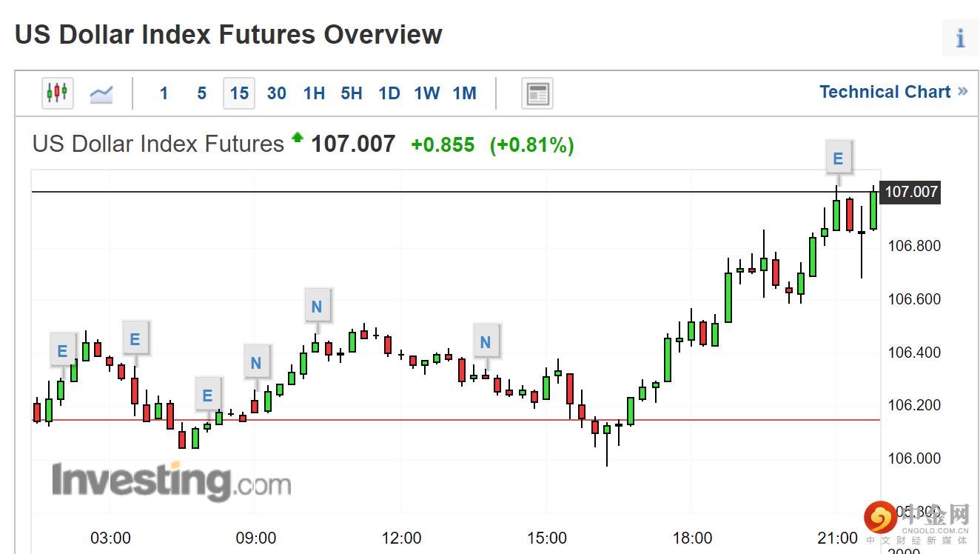980x554 pixels.
Task: Click the info icon at top right
Action: coord(960,39)
